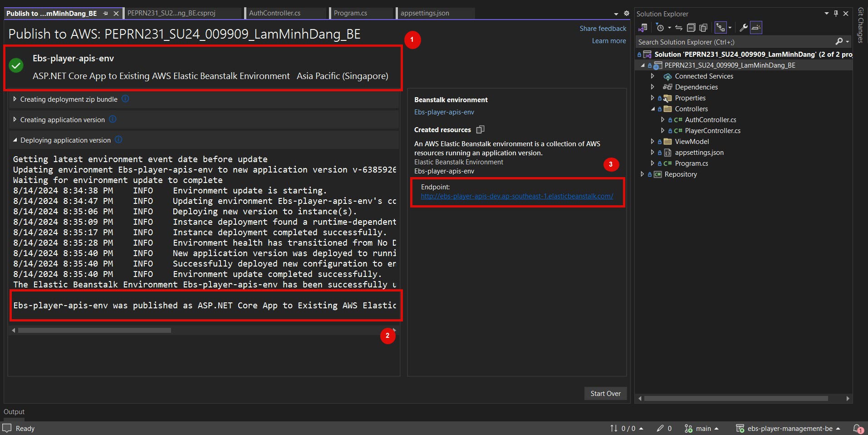Pin the Publish to AWS tab
This screenshot has width=868, height=435.
pos(106,14)
